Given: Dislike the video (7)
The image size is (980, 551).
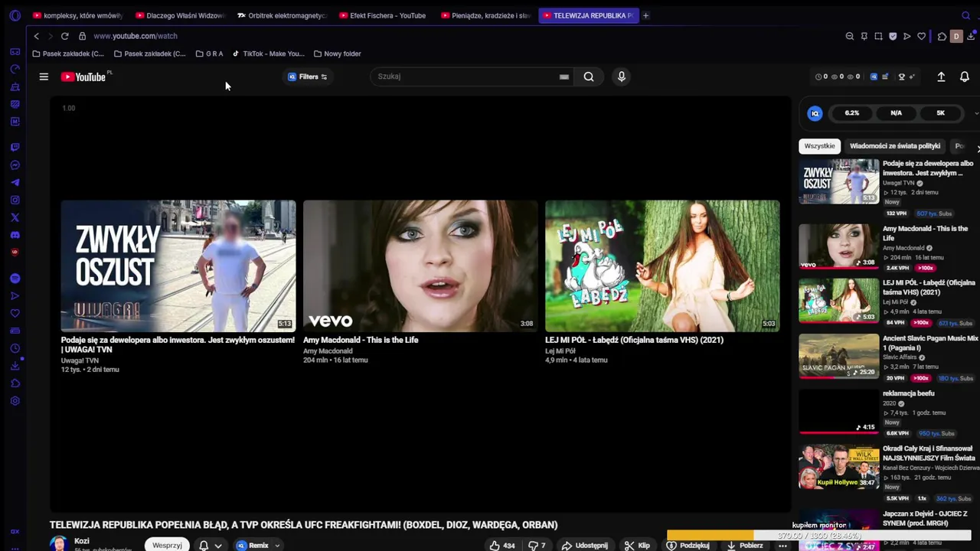Looking at the screenshot, I should tap(537, 546).
